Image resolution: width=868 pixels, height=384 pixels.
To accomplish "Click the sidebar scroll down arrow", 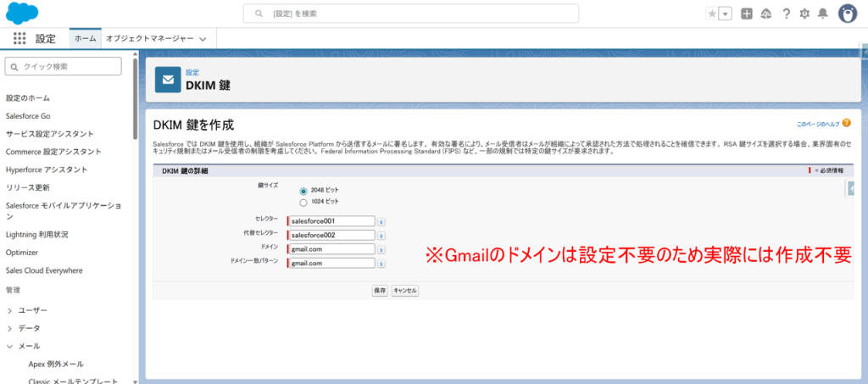I will point(135,381).
